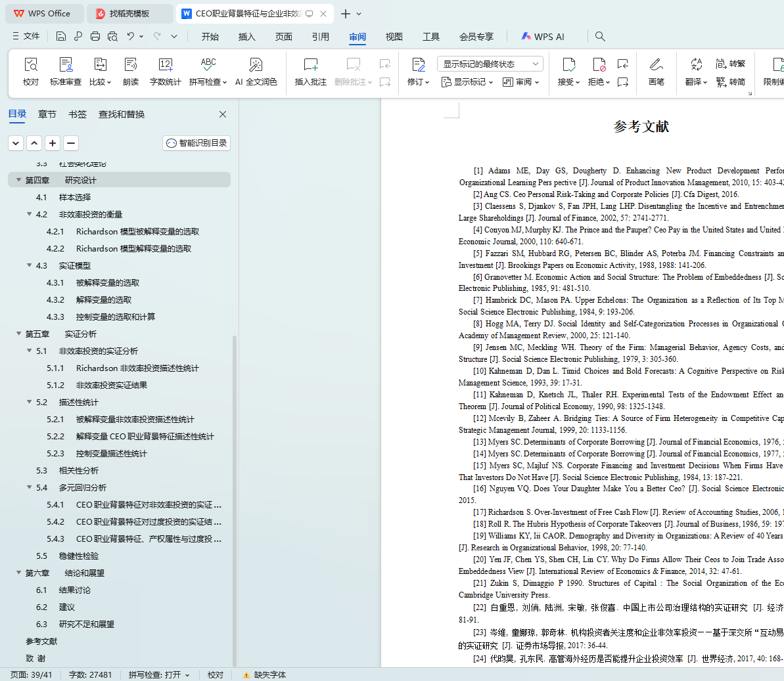Click the plus button to promote heading level
The image size is (784, 681).
53,143
